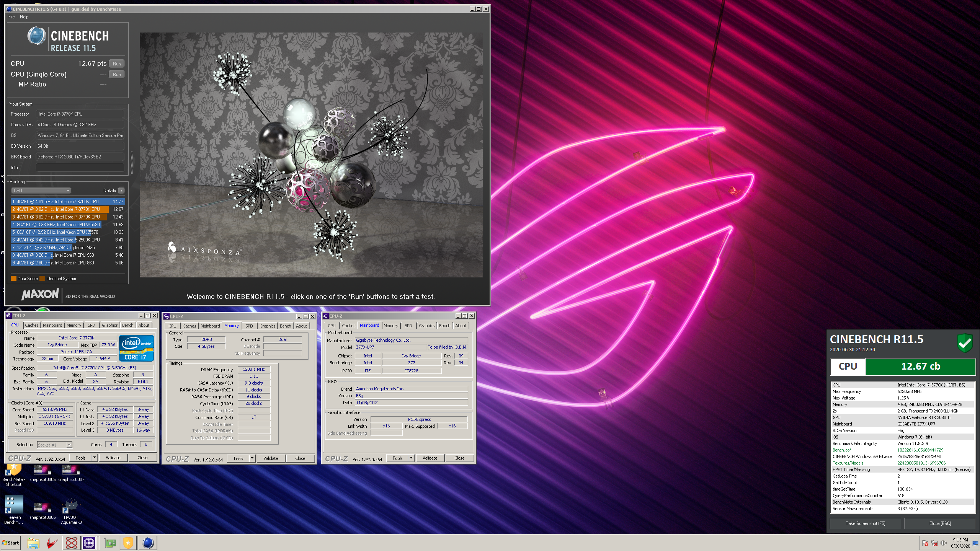Click the red bird-shaped taskbar icon
Image resolution: width=980 pixels, height=551 pixels.
[x=52, y=543]
